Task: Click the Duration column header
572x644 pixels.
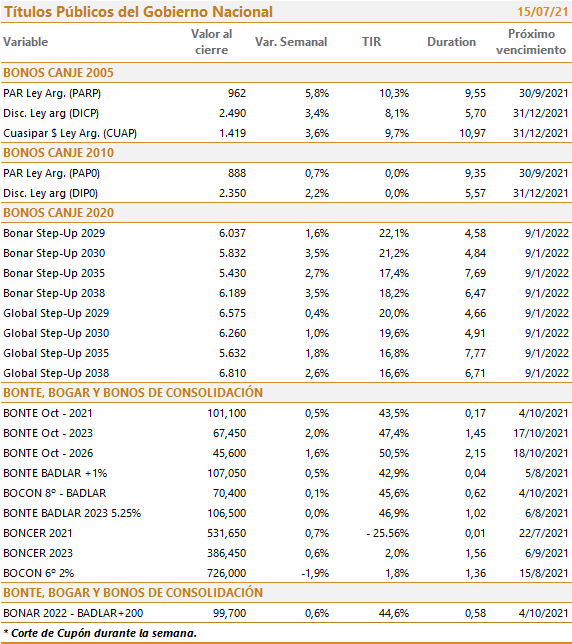Action: [x=451, y=42]
